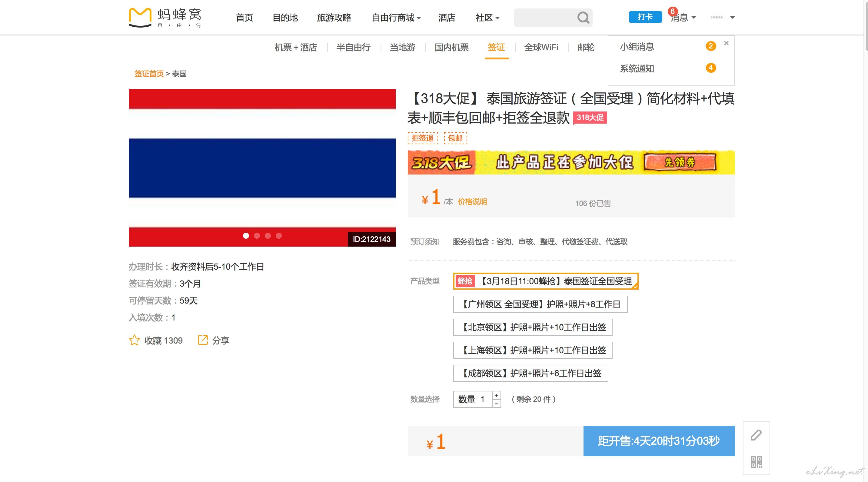Viewport: 868px width, 482px height.
Task: Increase quantity with the plus stepper
Action: [x=496, y=395]
